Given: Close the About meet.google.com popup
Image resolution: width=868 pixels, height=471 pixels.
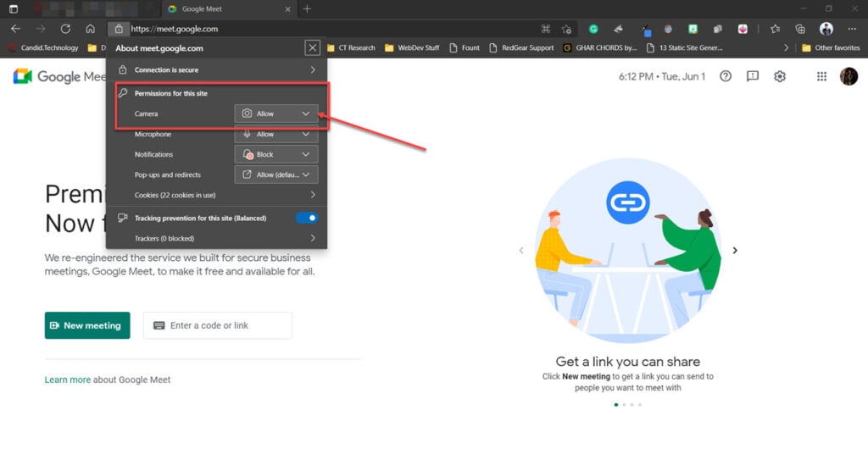Looking at the screenshot, I should point(312,48).
